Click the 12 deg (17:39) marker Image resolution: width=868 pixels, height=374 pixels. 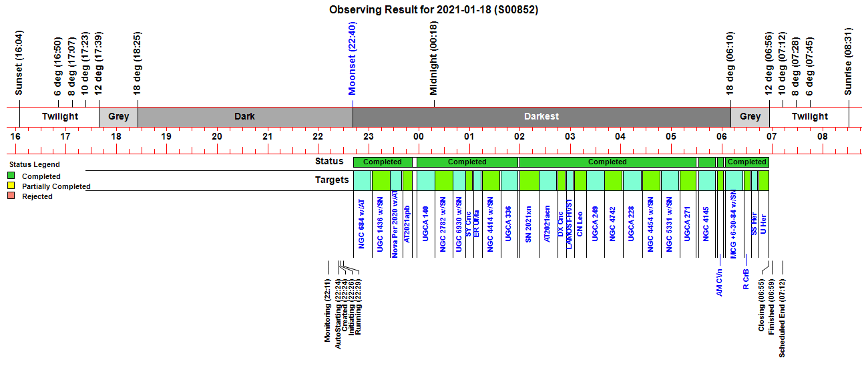[x=99, y=64]
